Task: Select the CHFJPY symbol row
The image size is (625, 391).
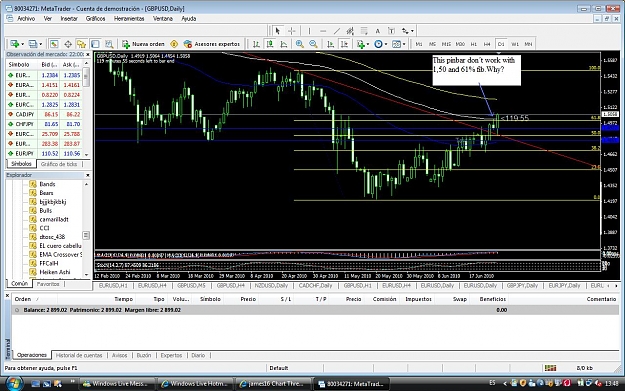Action: 44,124
